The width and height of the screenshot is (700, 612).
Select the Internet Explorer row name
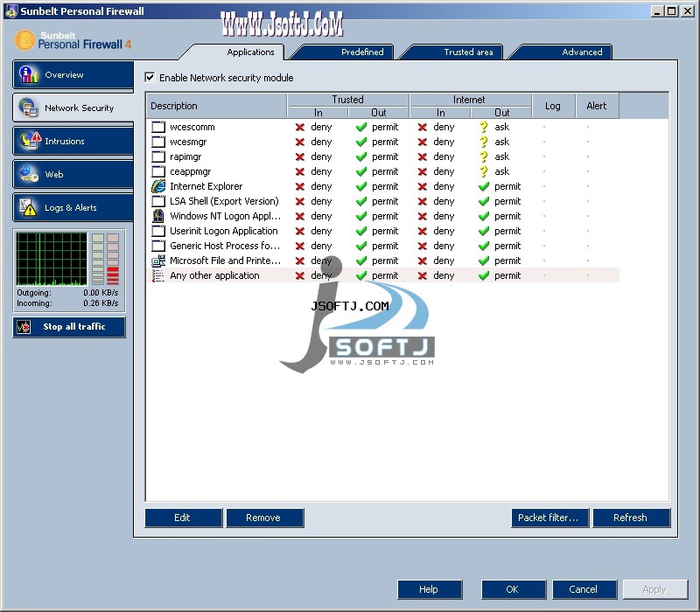pyautogui.click(x=206, y=186)
